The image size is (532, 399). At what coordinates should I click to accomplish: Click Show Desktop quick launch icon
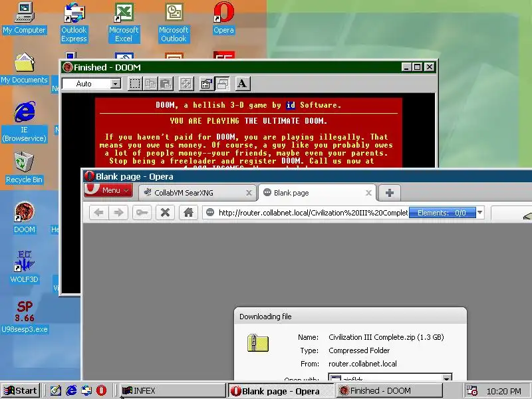point(55,390)
